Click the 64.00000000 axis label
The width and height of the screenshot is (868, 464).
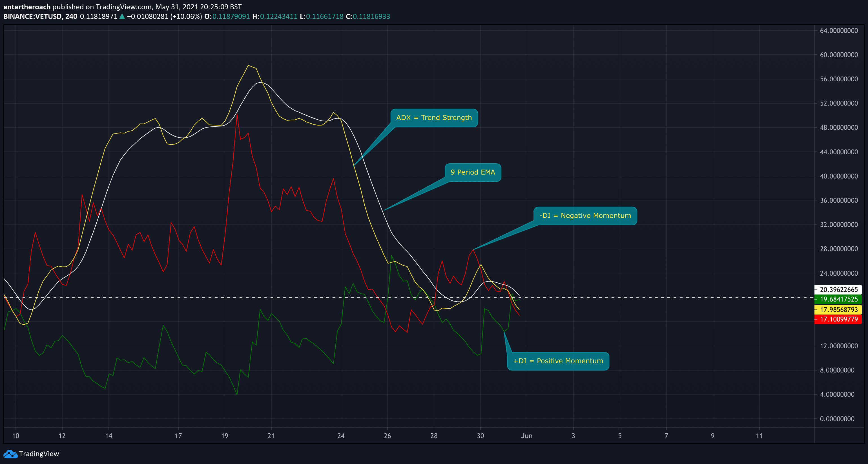(x=839, y=31)
